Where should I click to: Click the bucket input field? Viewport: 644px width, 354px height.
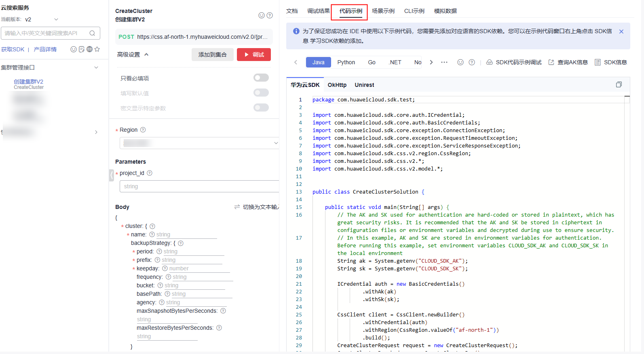(194, 285)
